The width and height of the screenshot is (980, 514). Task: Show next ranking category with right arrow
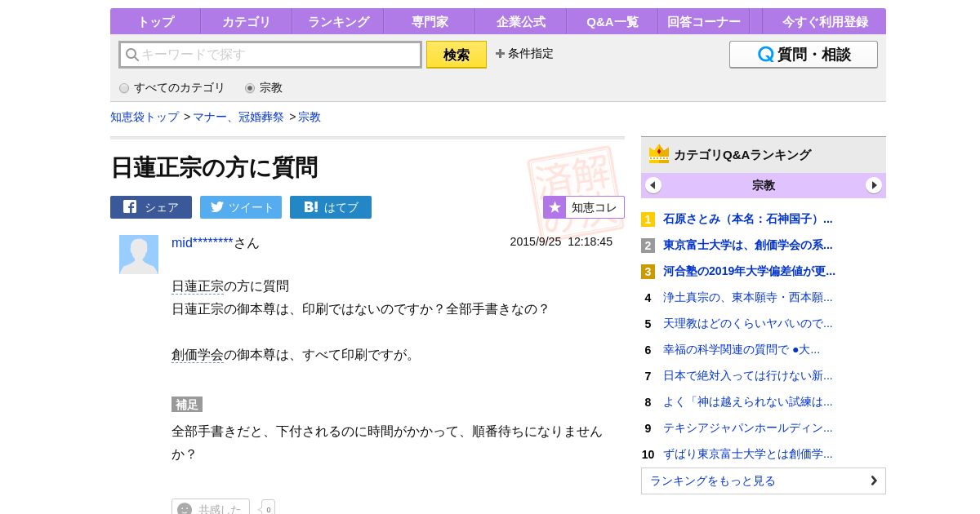coord(874,185)
